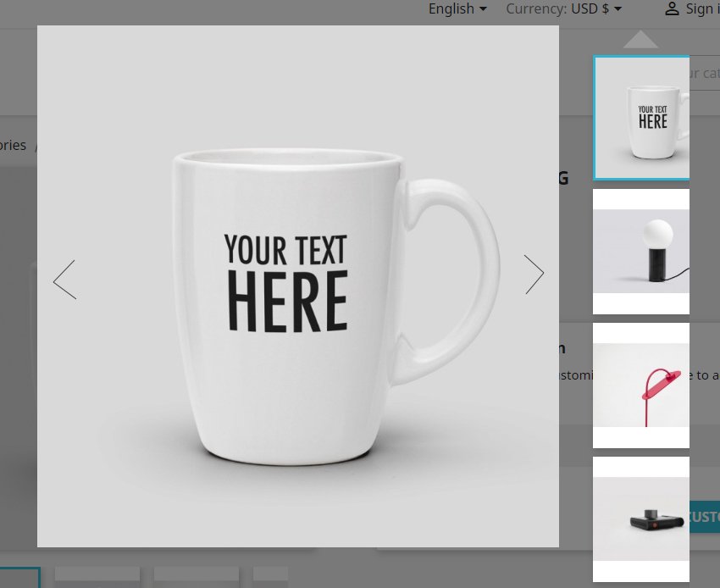Screen dimensions: 720x588
Task: Expand the English language selector
Action: [x=457, y=9]
